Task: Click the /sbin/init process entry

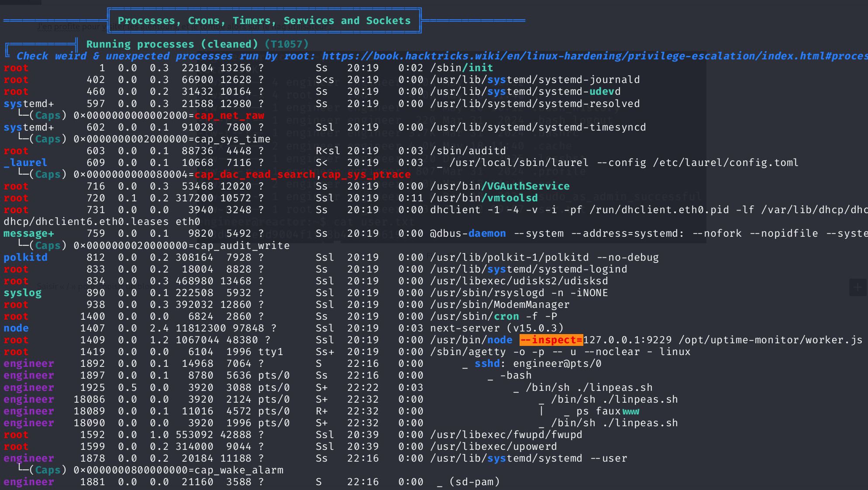Action: (x=462, y=68)
